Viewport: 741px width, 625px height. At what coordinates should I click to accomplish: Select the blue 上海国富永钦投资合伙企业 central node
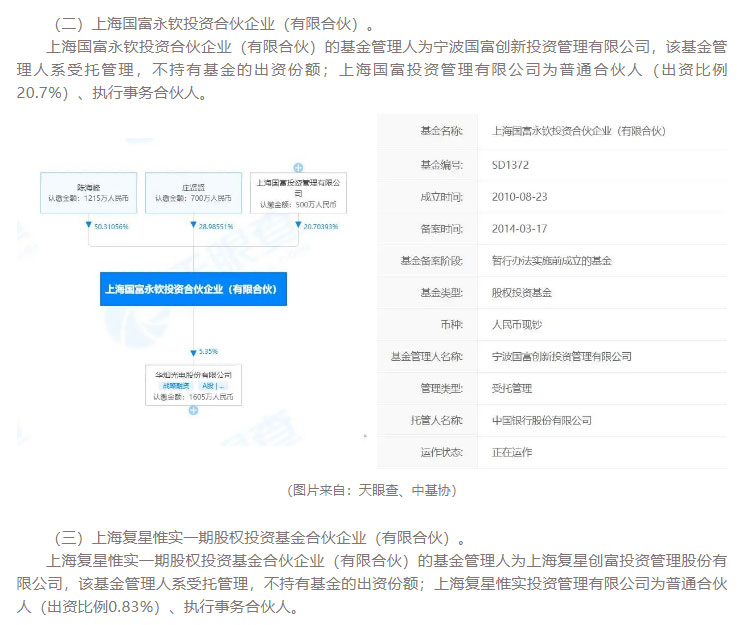tap(193, 289)
